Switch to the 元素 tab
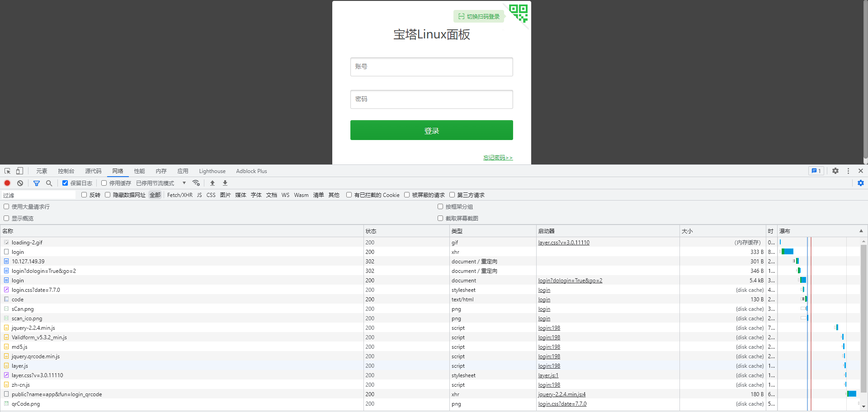This screenshot has height=412, width=868. pyautogui.click(x=42, y=171)
